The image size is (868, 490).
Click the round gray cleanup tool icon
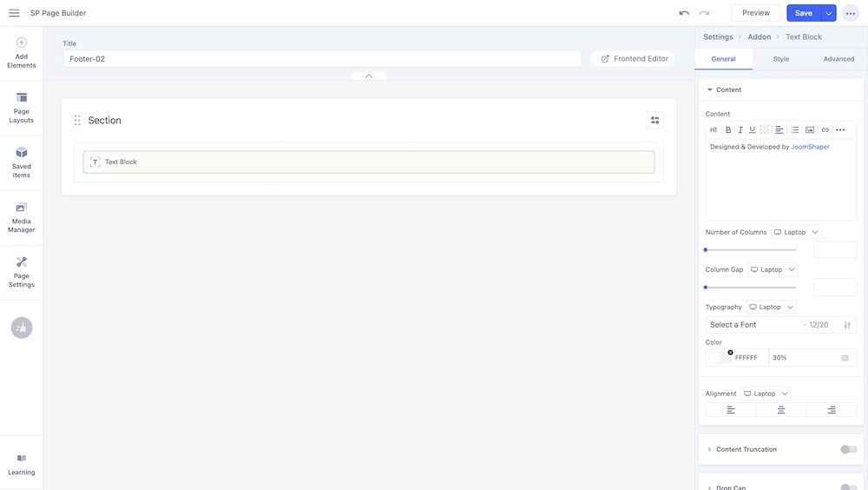(22, 328)
